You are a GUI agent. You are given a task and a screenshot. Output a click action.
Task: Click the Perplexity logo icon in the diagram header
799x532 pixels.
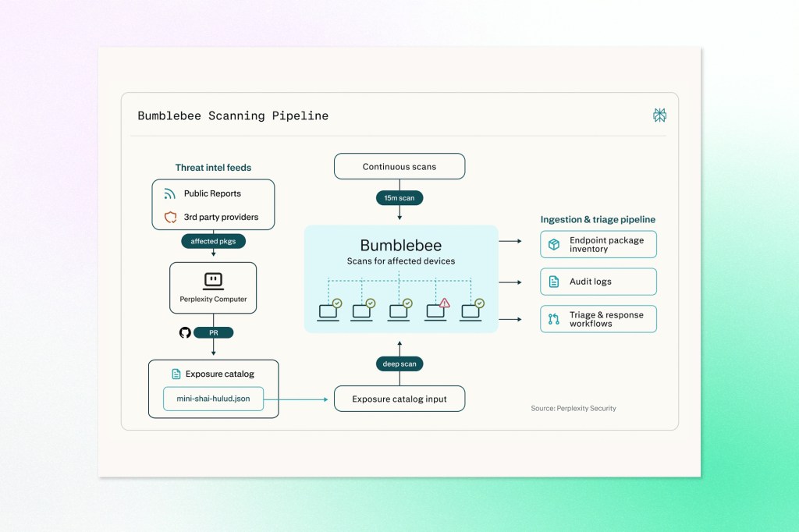[x=659, y=115]
